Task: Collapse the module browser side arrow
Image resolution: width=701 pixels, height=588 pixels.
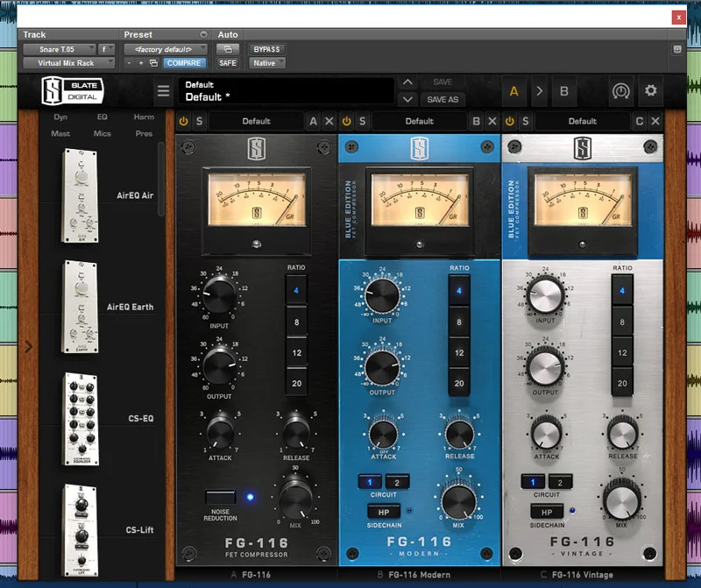Action: click(x=29, y=346)
